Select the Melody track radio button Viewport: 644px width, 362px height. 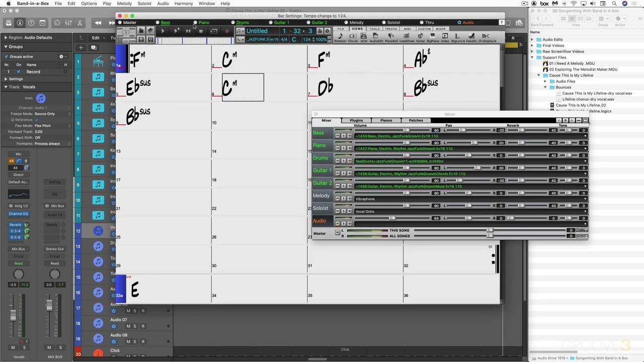347,23
